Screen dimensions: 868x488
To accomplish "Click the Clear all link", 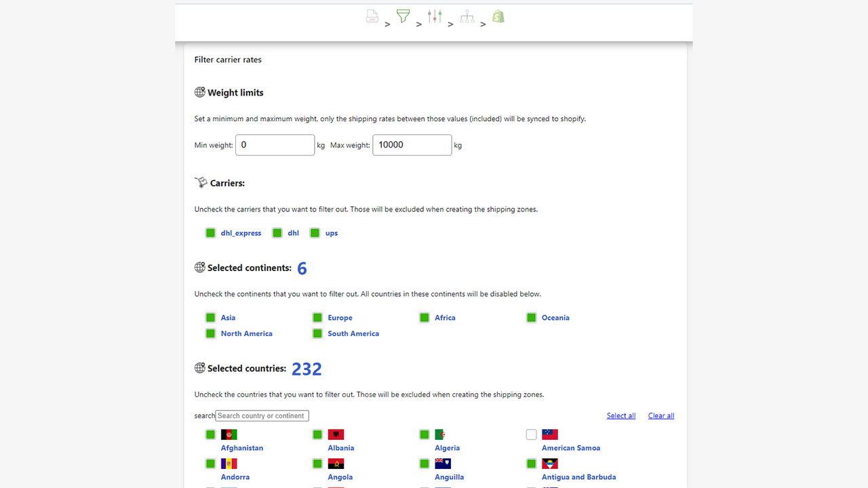I will point(661,415).
